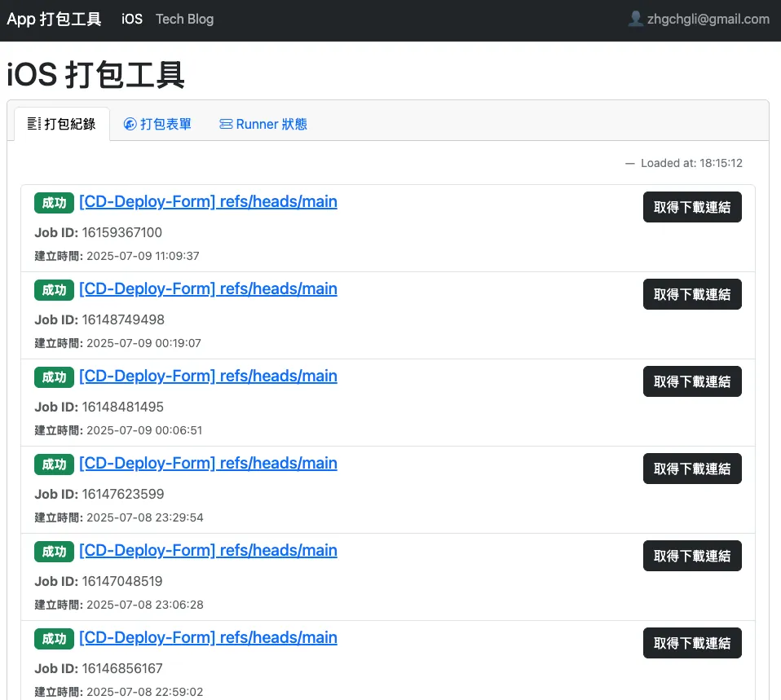Click the 成功 badge for job 16147623599
The height and width of the screenshot is (700, 781).
point(54,464)
